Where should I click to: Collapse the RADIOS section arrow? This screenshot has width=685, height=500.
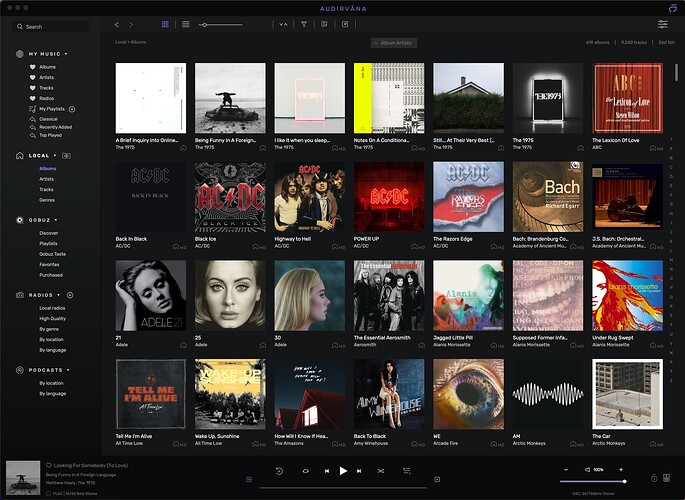(59, 295)
